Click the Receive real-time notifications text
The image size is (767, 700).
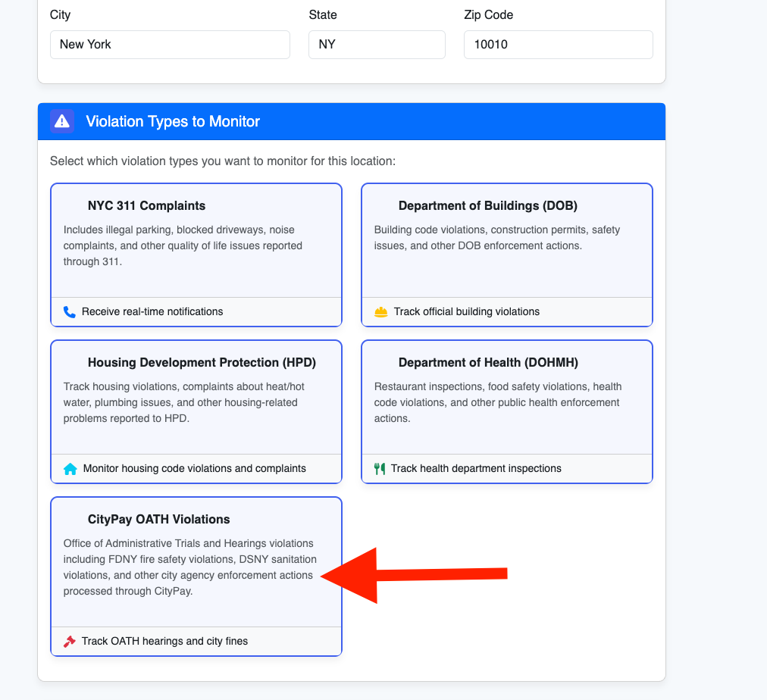coord(152,311)
